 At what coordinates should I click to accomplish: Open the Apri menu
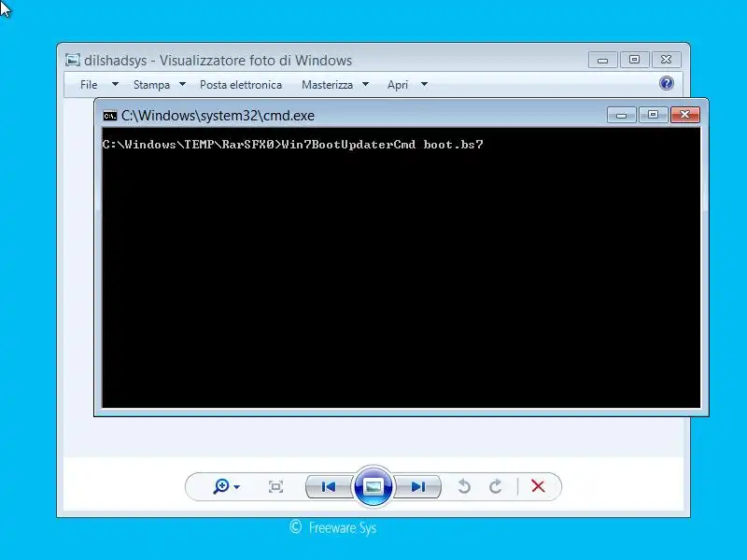tap(398, 85)
